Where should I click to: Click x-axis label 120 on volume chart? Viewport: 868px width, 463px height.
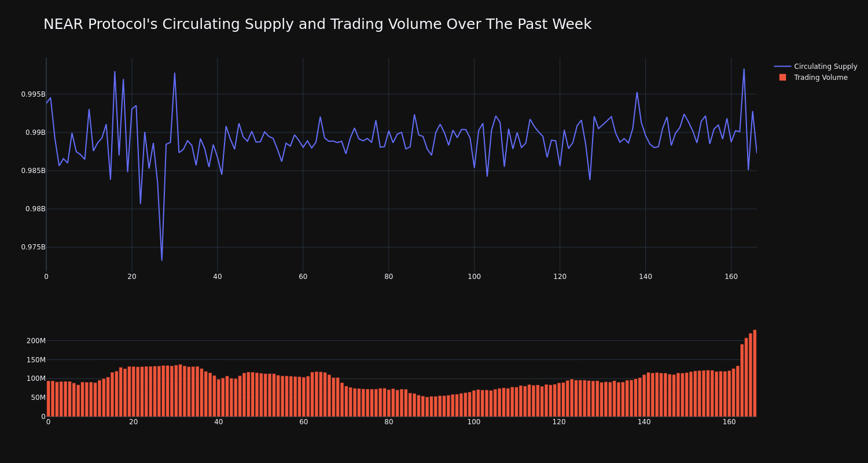[x=559, y=422]
